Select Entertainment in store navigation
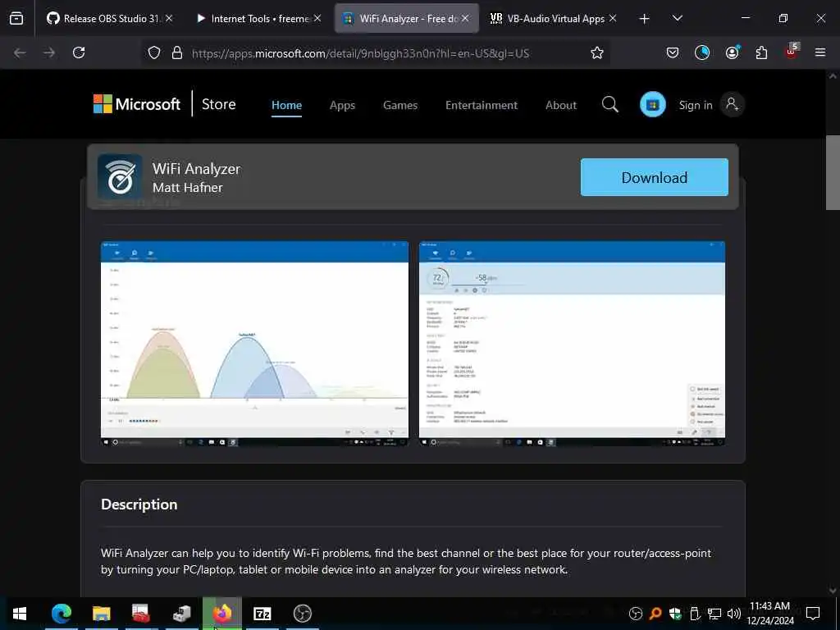The image size is (840, 630). tap(482, 105)
